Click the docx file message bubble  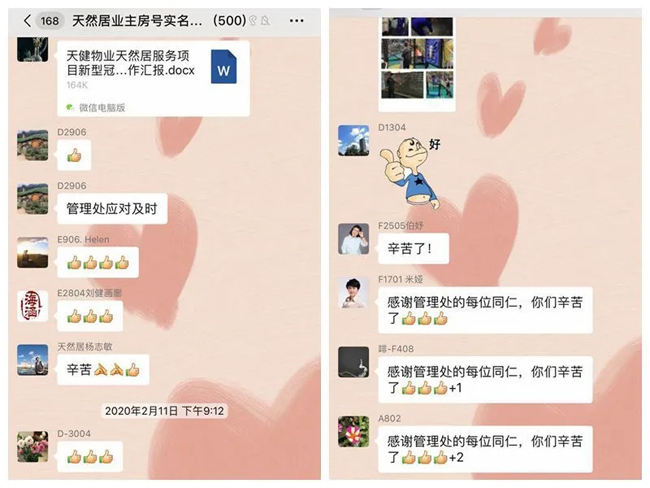point(153,78)
